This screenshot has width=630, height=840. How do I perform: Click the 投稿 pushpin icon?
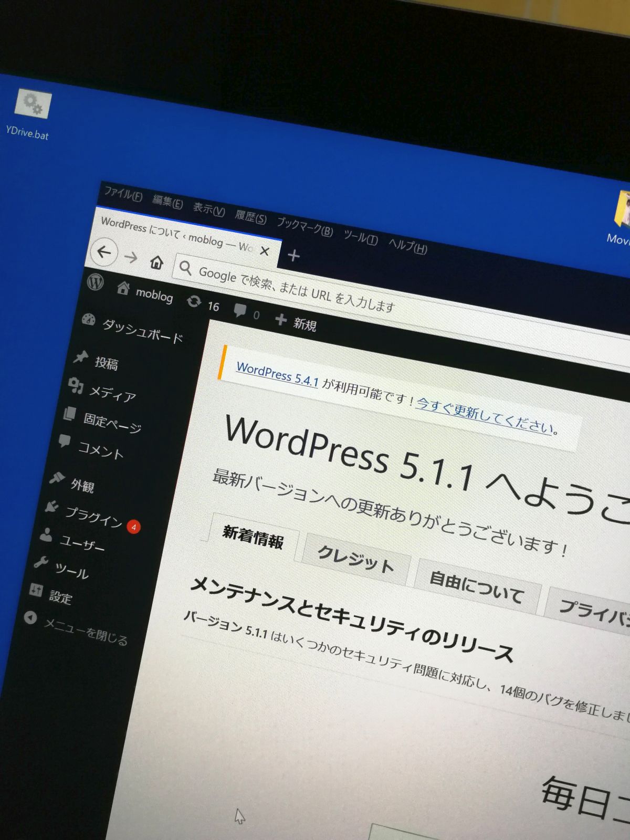coord(80,357)
